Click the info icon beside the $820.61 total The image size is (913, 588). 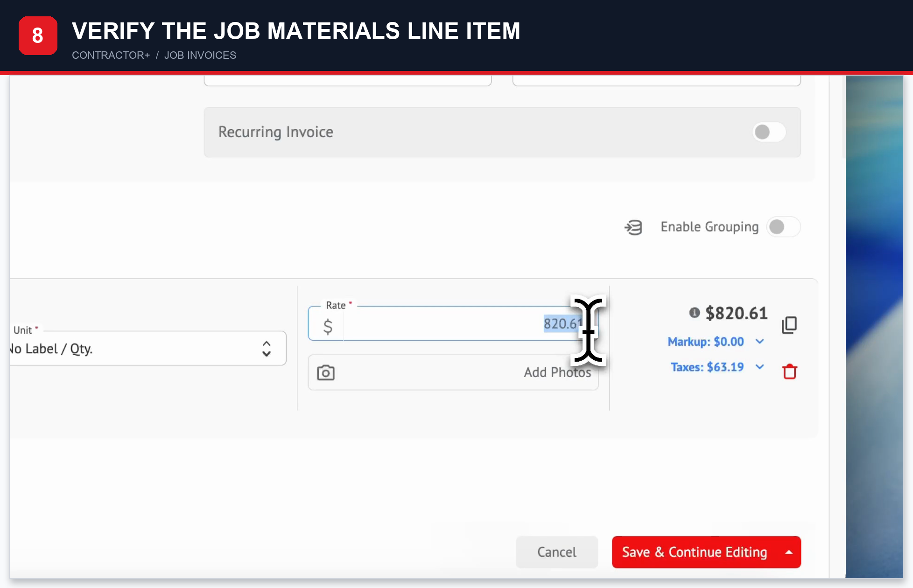(x=695, y=313)
